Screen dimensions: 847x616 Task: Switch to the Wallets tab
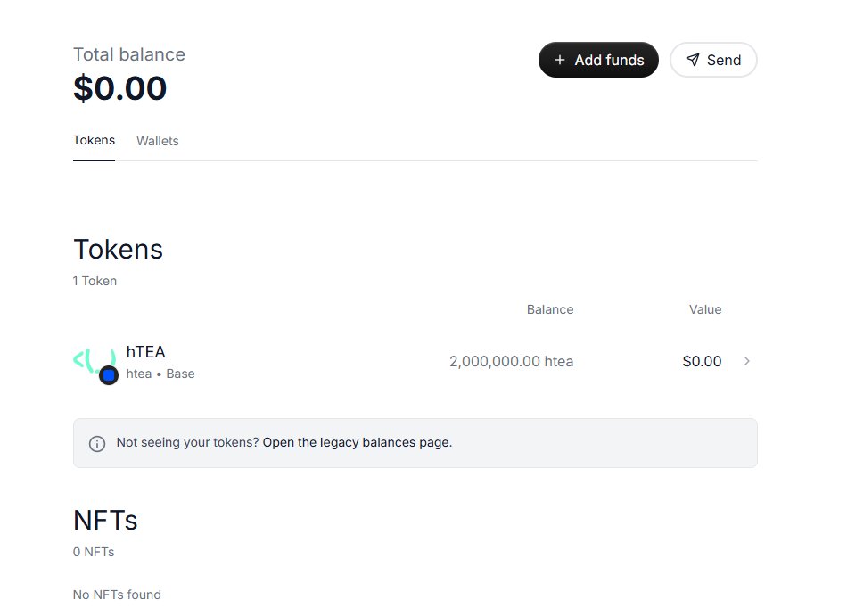tap(157, 141)
